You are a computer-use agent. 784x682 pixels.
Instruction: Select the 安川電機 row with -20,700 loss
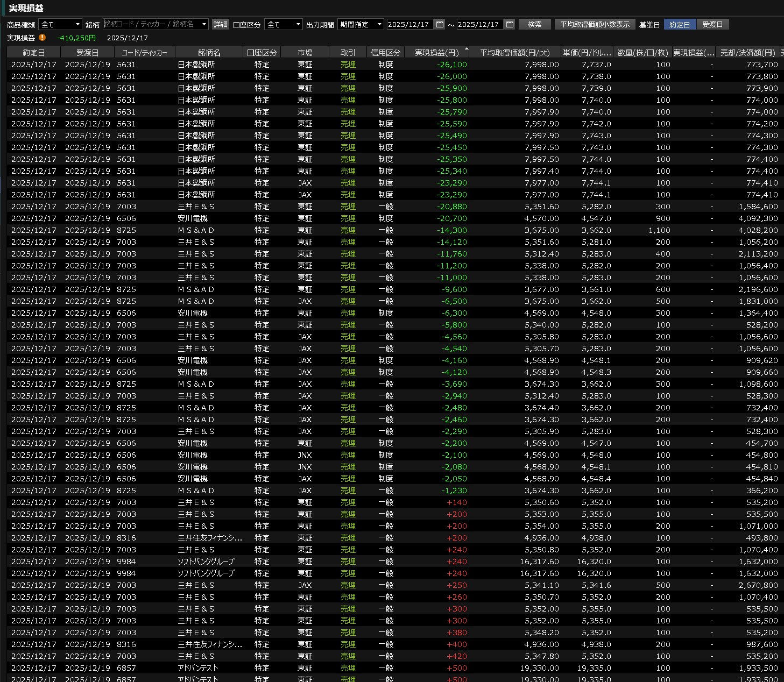point(377,218)
